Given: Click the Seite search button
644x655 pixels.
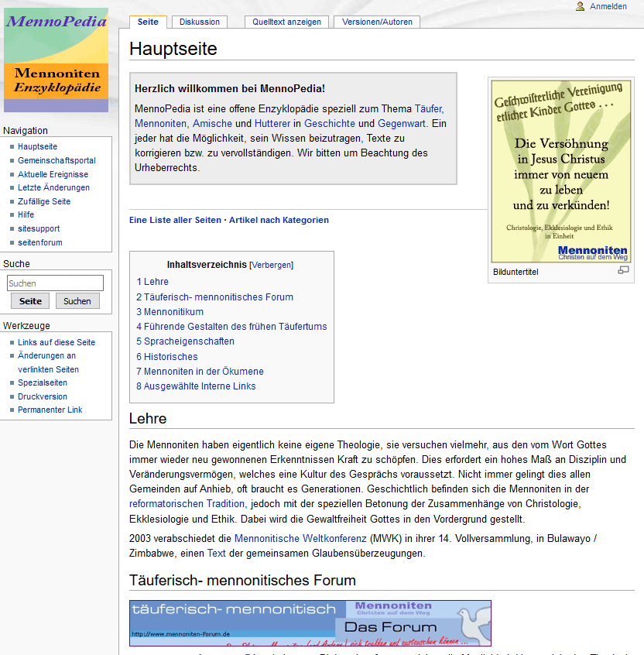Looking at the screenshot, I should [x=30, y=300].
